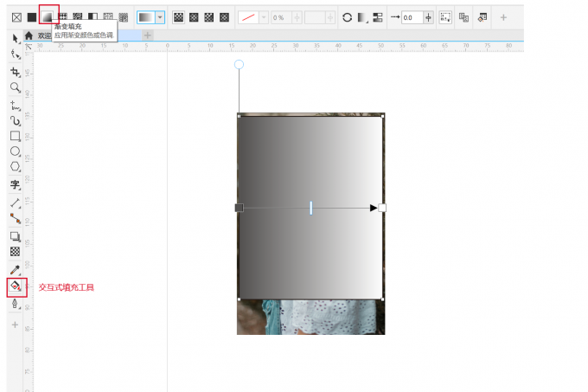Select the Color eyedropper tool
The height and width of the screenshot is (392, 588).
click(15, 270)
